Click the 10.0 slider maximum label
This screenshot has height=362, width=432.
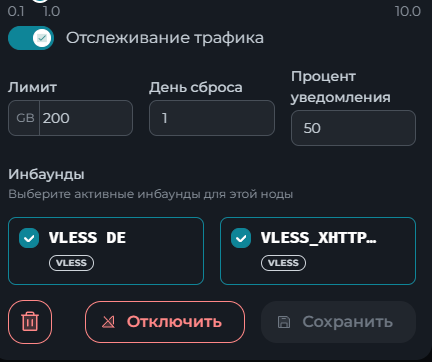408,12
